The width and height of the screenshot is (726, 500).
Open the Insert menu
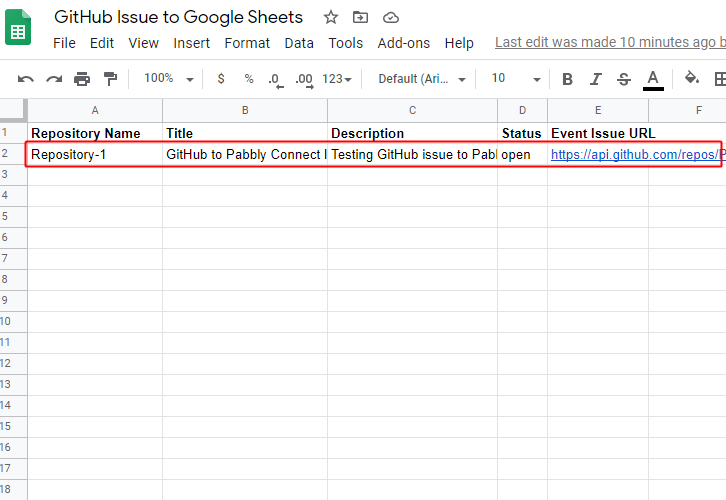click(191, 43)
